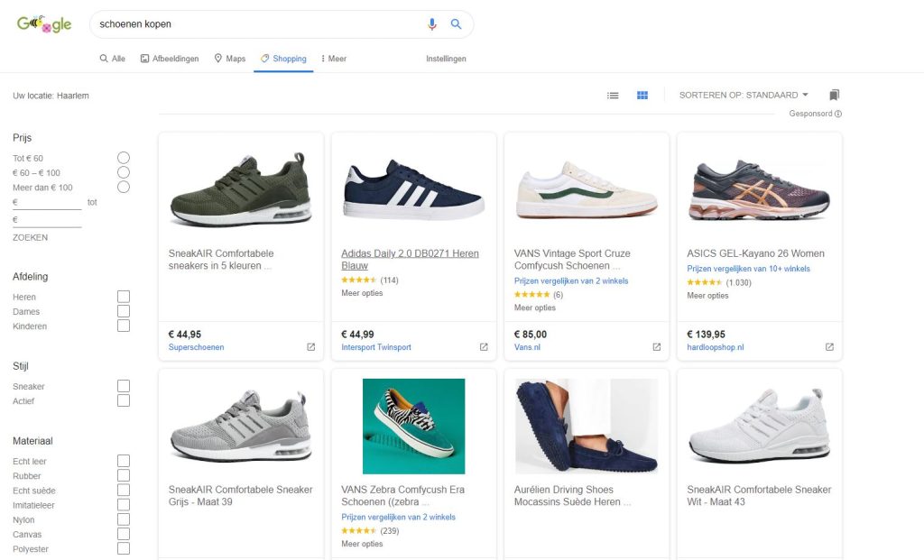
Task: Select the Shopping tab
Action: coord(289,58)
